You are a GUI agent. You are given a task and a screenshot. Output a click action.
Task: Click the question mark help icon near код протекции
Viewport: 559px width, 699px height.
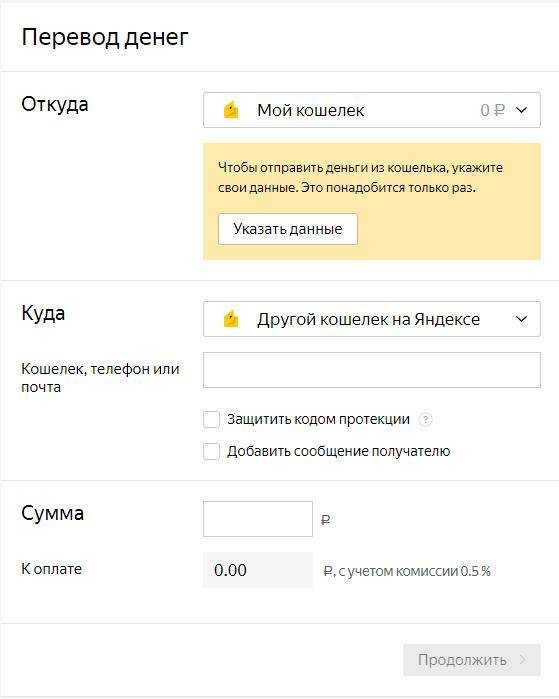[x=426, y=419]
